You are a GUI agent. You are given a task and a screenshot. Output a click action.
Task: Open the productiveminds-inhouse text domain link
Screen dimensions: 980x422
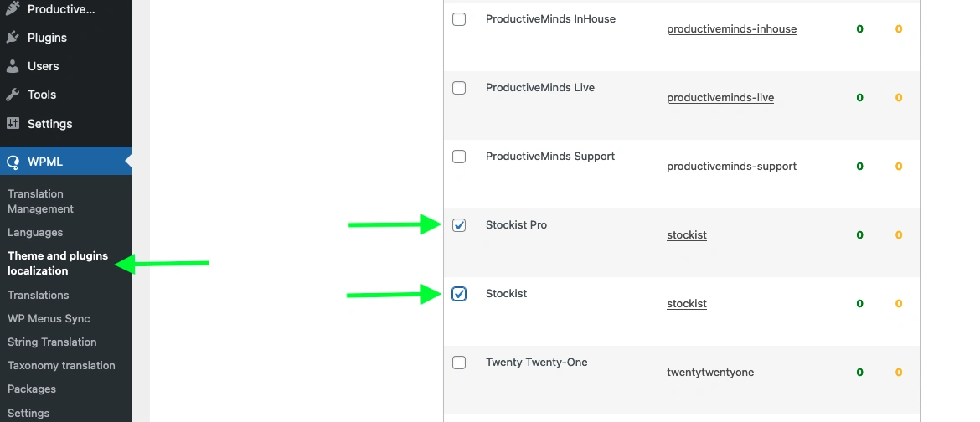731,28
